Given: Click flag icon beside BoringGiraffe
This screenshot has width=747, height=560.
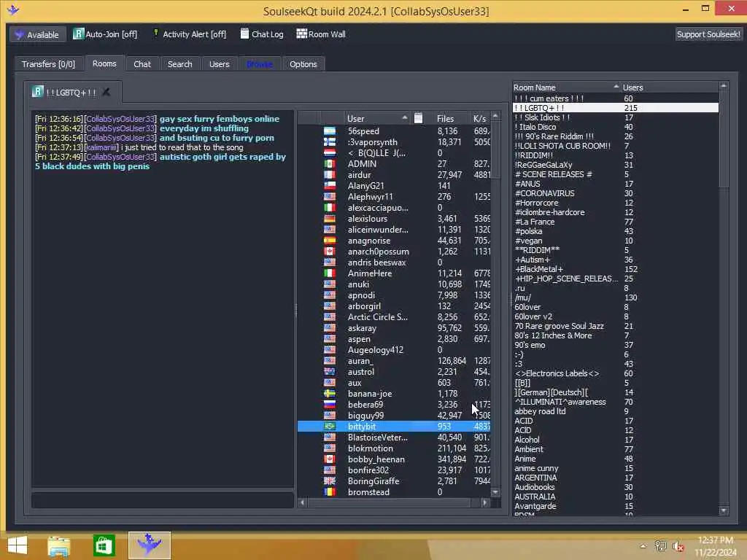Looking at the screenshot, I should (x=330, y=481).
